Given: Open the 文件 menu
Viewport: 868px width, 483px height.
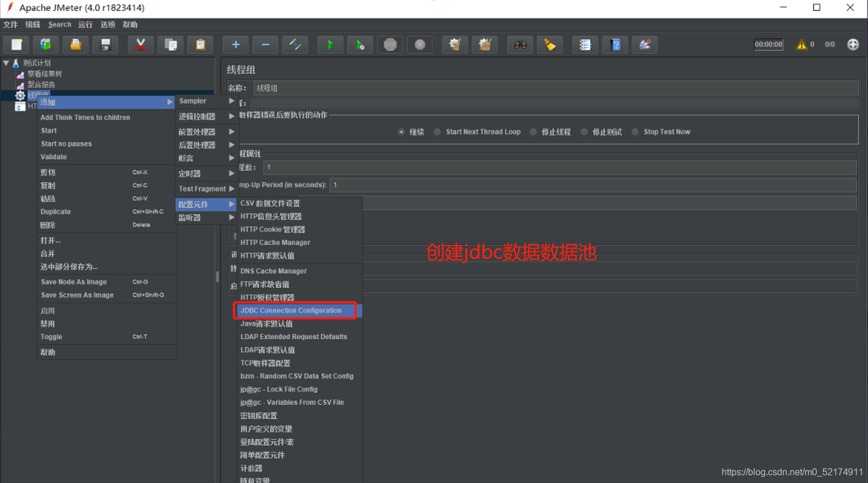Looking at the screenshot, I should coord(10,25).
